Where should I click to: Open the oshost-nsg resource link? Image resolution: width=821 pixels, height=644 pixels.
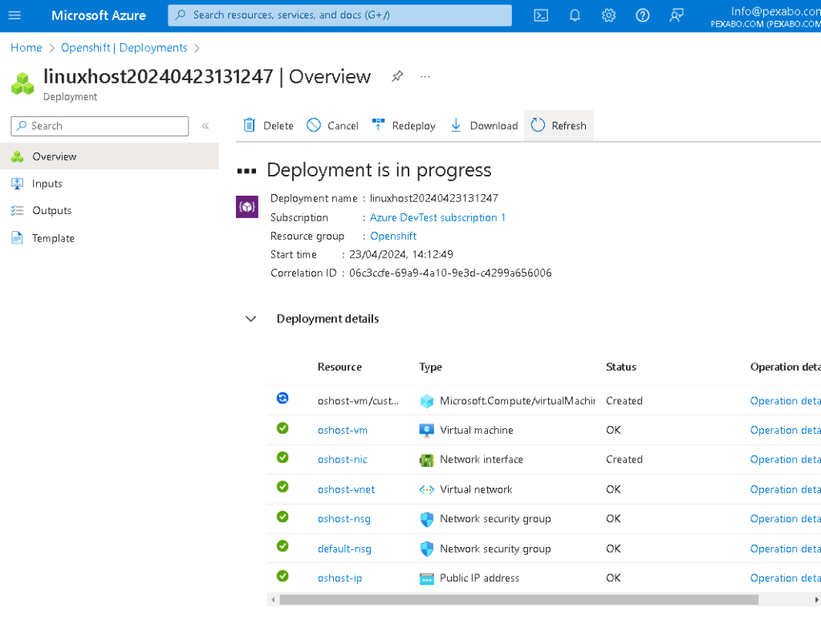(x=344, y=519)
